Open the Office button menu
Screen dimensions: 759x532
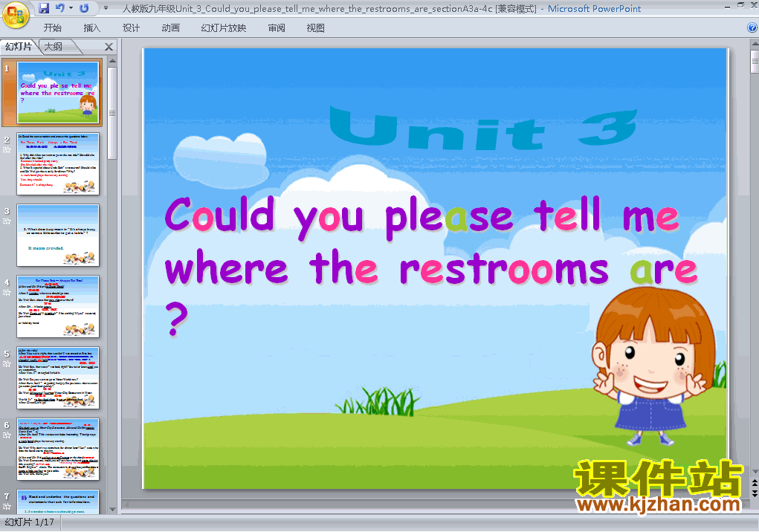(x=16, y=15)
